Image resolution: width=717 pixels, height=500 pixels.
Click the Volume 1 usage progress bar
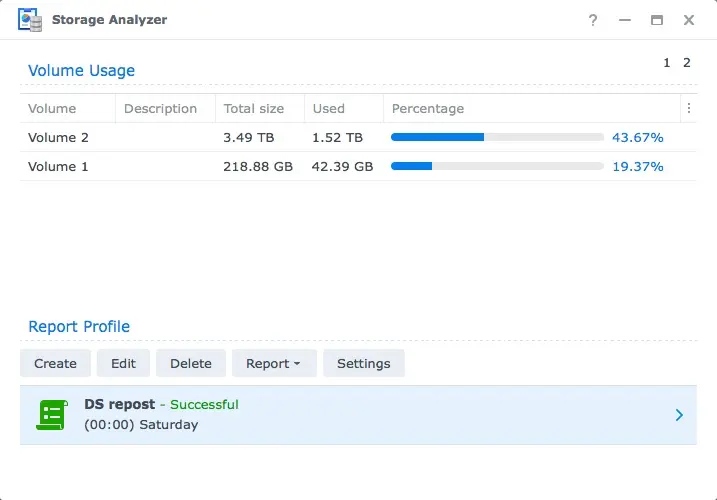[x=497, y=166]
